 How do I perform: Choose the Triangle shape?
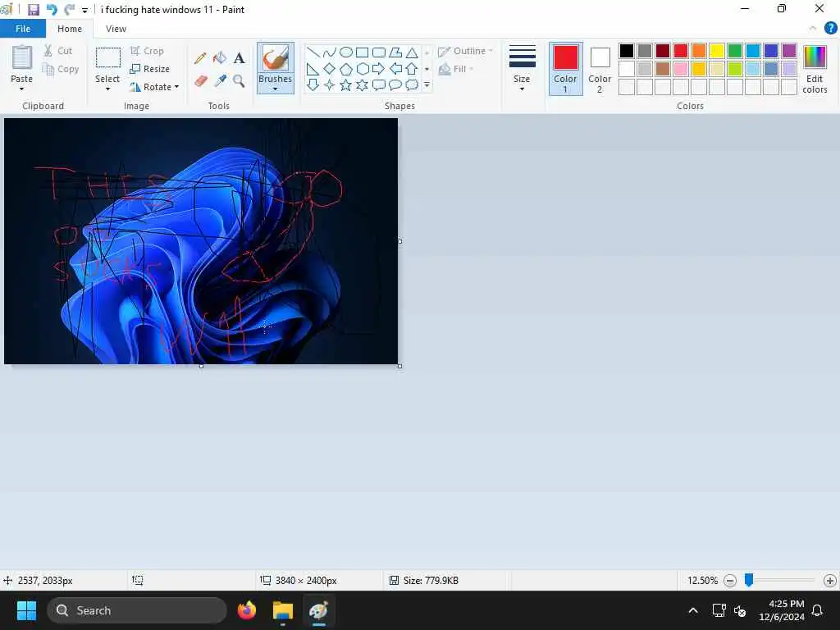pos(412,52)
